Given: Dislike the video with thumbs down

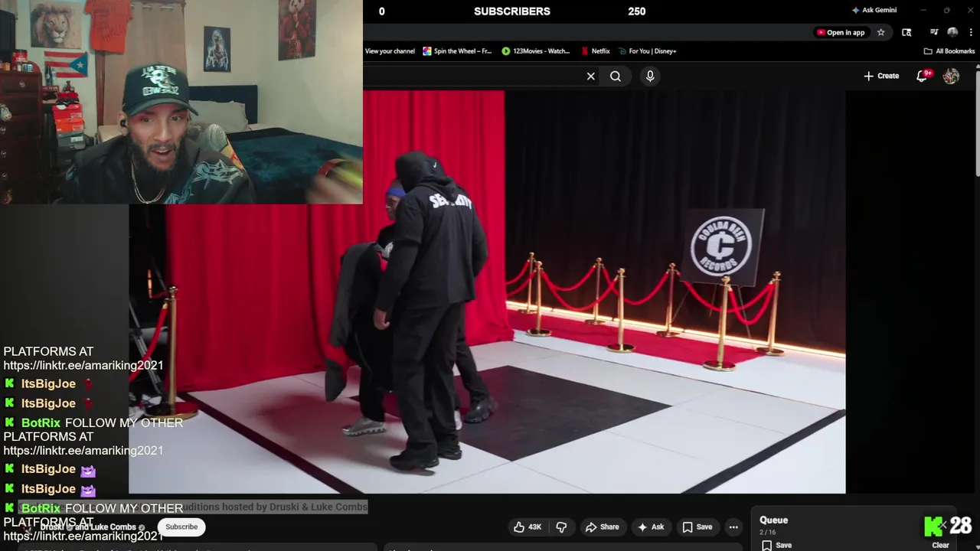Looking at the screenshot, I should click(561, 527).
